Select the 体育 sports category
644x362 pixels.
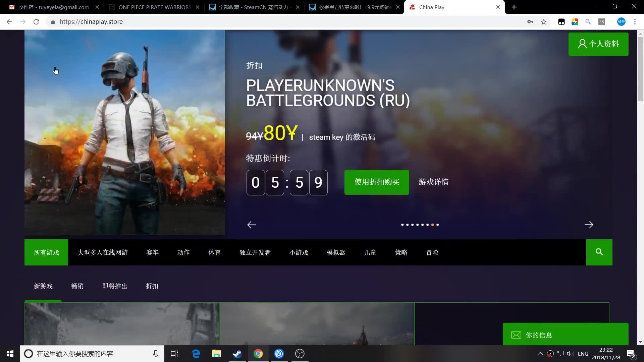[215, 252]
